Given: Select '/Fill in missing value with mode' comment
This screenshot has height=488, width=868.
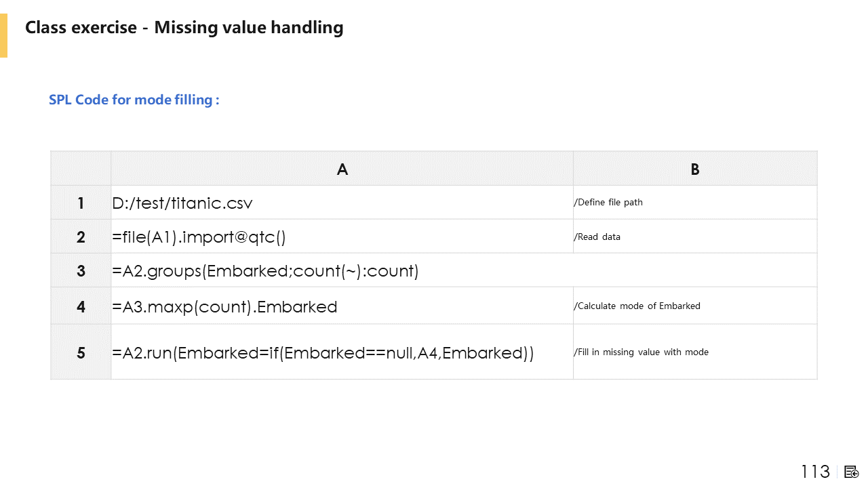Looking at the screenshot, I should [x=642, y=352].
